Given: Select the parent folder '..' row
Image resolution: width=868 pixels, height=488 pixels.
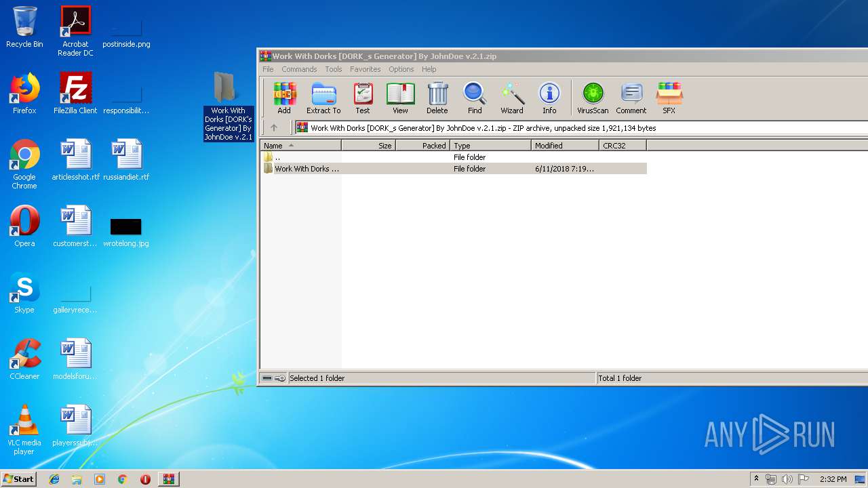Looking at the screenshot, I should (x=454, y=157).
